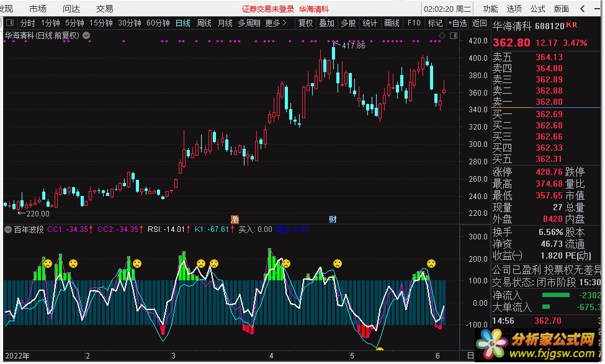Open the 问达 menu
Viewport: 605px width, 364px height.
tap(71, 9)
